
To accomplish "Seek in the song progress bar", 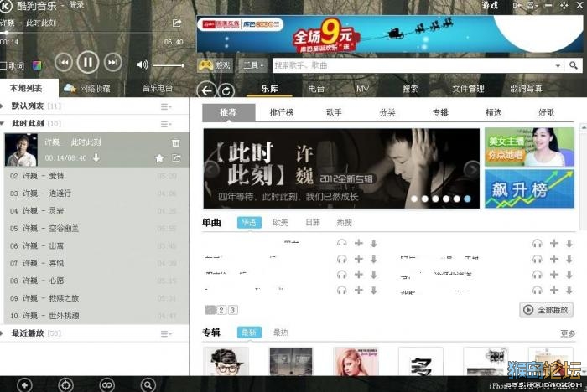I will click(91, 33).
